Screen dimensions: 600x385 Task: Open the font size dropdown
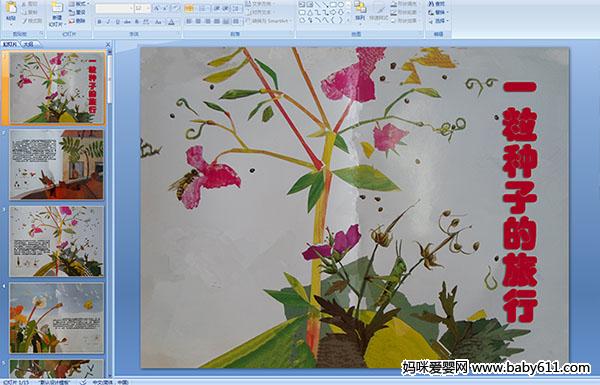(148, 8)
